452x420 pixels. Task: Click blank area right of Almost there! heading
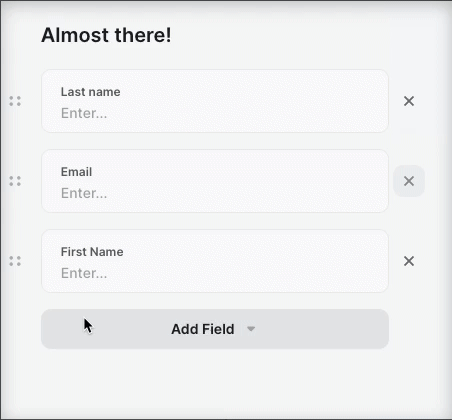pos(283,35)
